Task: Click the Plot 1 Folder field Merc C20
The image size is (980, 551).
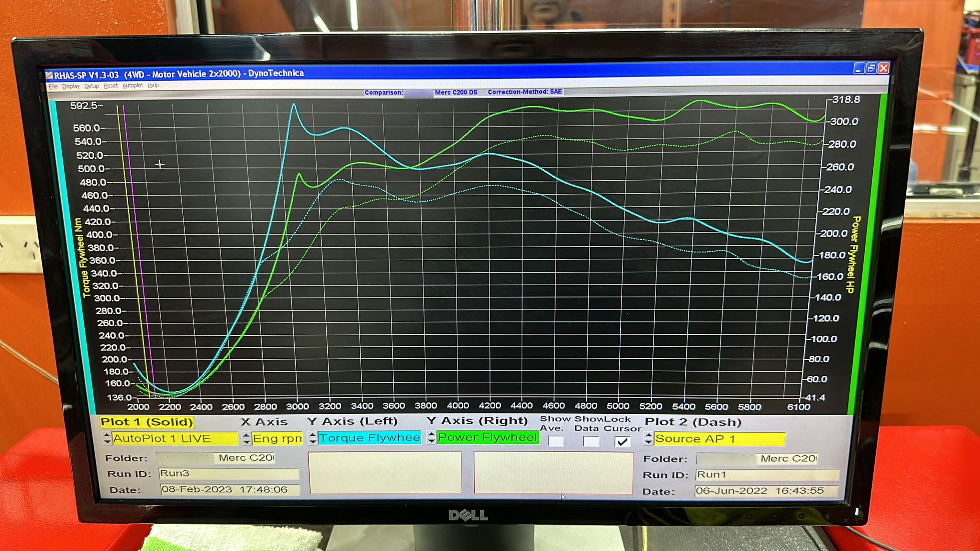Action: 216,458
